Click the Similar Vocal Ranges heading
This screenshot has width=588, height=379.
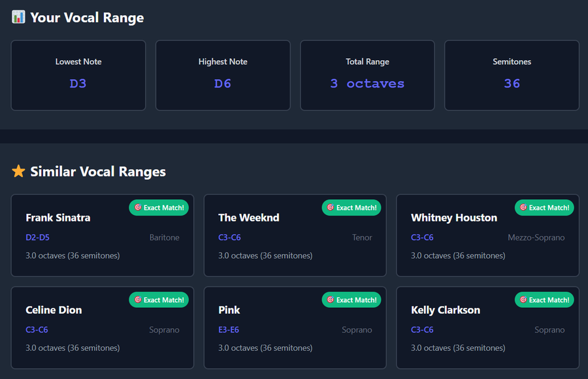coord(98,172)
